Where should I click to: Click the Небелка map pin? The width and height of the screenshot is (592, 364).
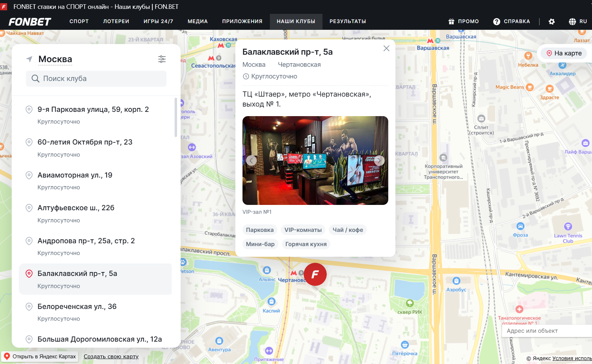click(x=528, y=56)
